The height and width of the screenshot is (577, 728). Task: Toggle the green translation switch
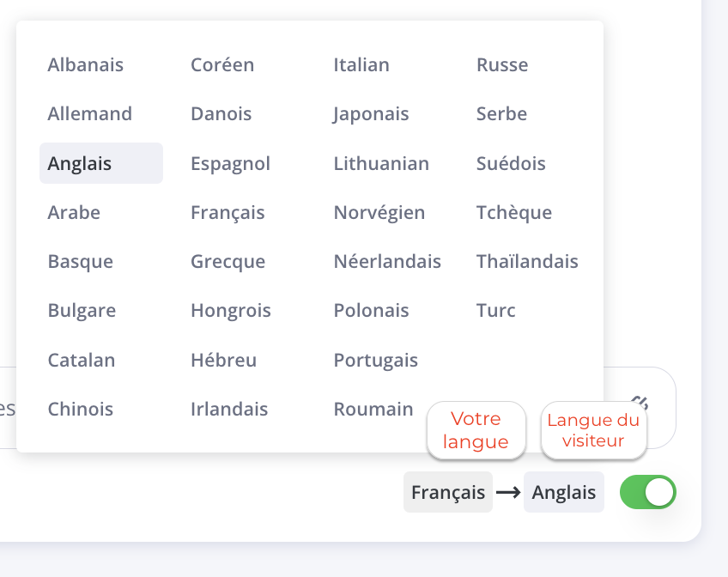click(648, 492)
